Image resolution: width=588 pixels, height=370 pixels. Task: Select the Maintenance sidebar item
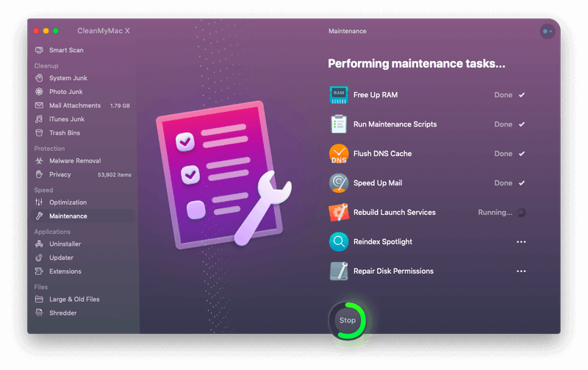click(x=83, y=216)
